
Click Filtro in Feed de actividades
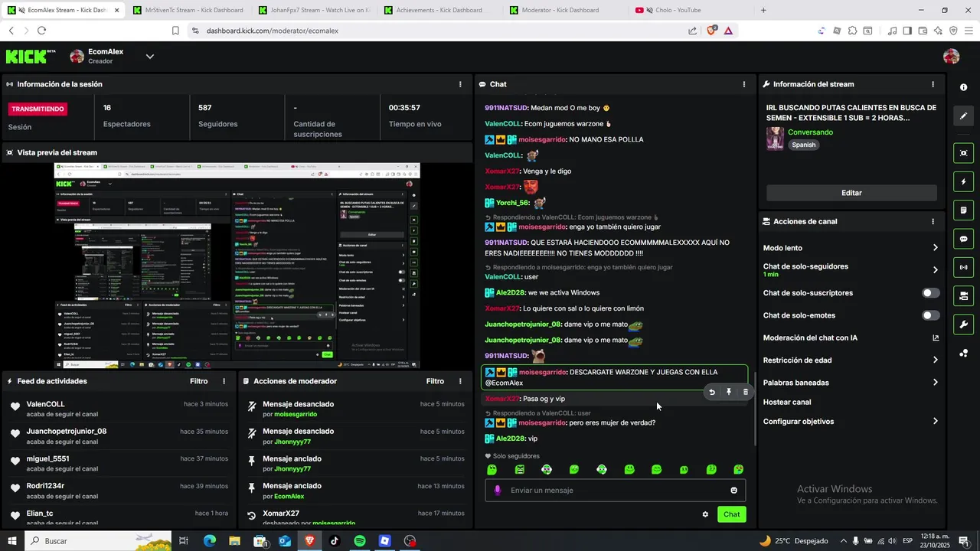tap(198, 381)
